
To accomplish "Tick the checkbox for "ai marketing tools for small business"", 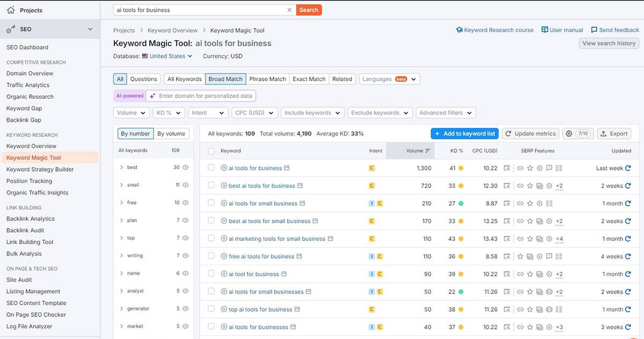I will point(211,239).
